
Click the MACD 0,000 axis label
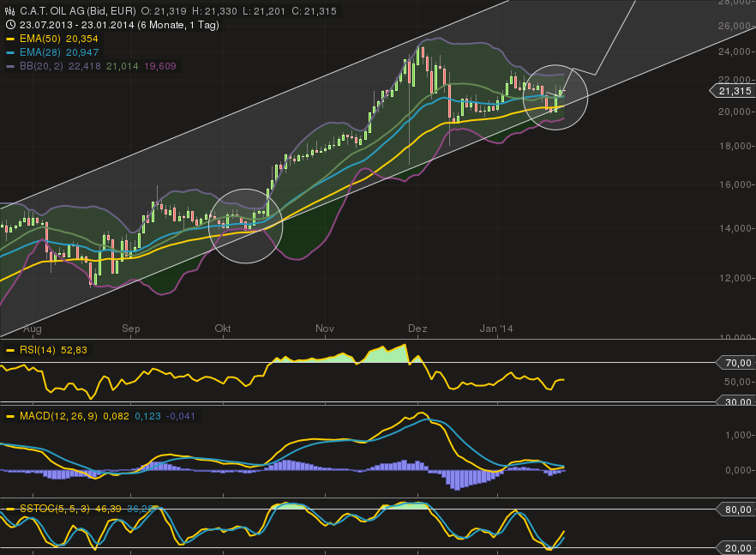738,470
